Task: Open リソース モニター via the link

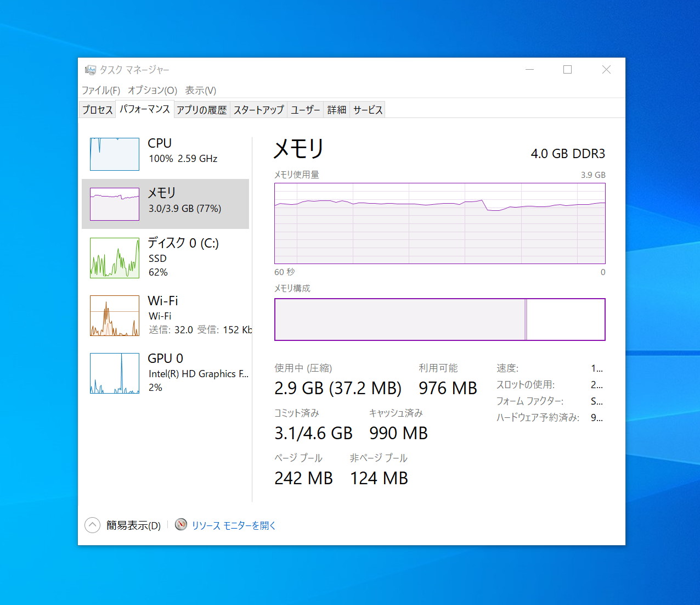Action: pos(233,525)
